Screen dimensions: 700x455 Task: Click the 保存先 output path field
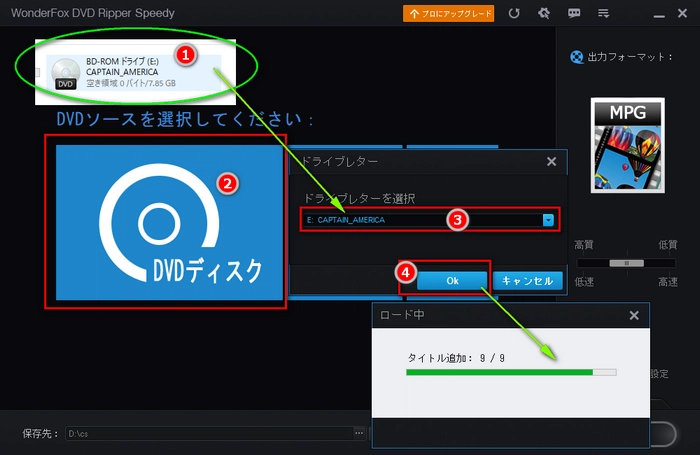coord(208,433)
